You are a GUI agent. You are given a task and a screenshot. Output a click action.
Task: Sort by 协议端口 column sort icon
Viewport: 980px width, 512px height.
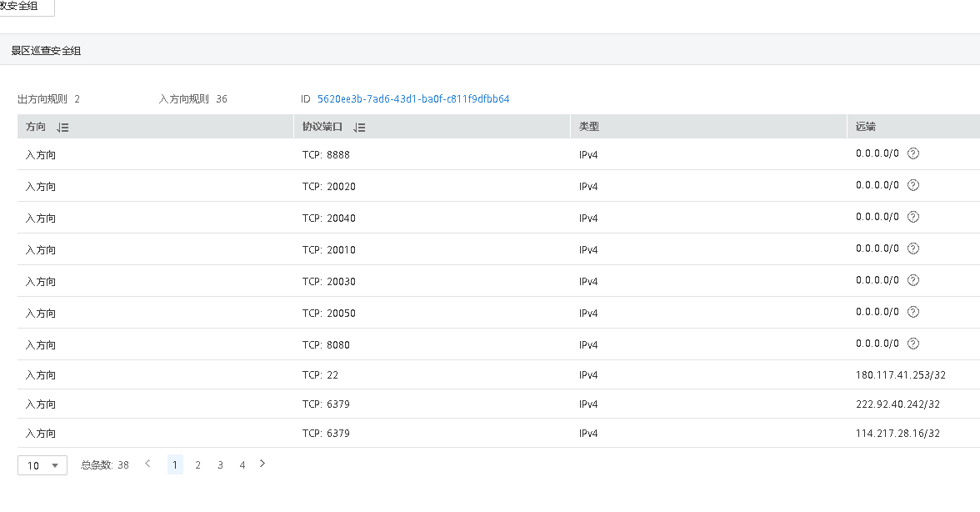[359, 128]
